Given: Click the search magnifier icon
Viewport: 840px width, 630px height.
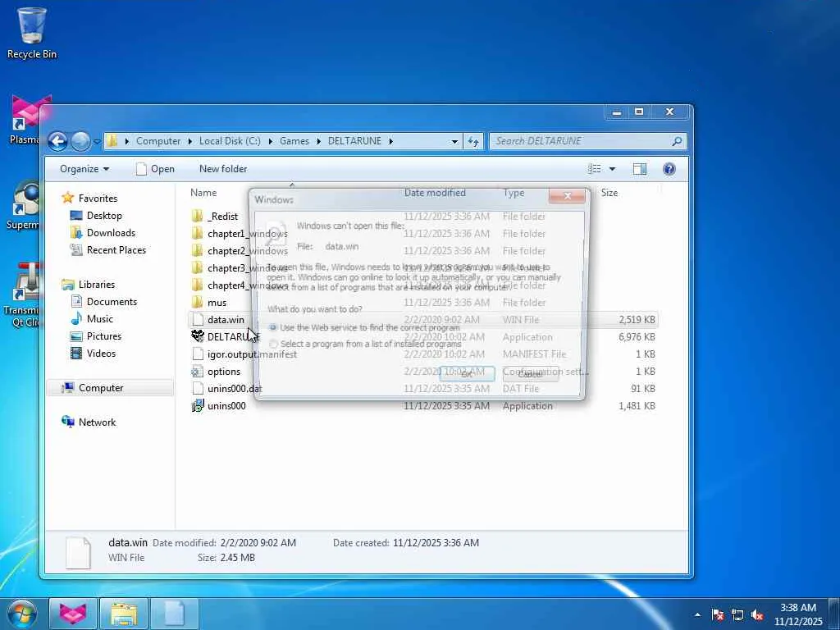Looking at the screenshot, I should (677, 141).
